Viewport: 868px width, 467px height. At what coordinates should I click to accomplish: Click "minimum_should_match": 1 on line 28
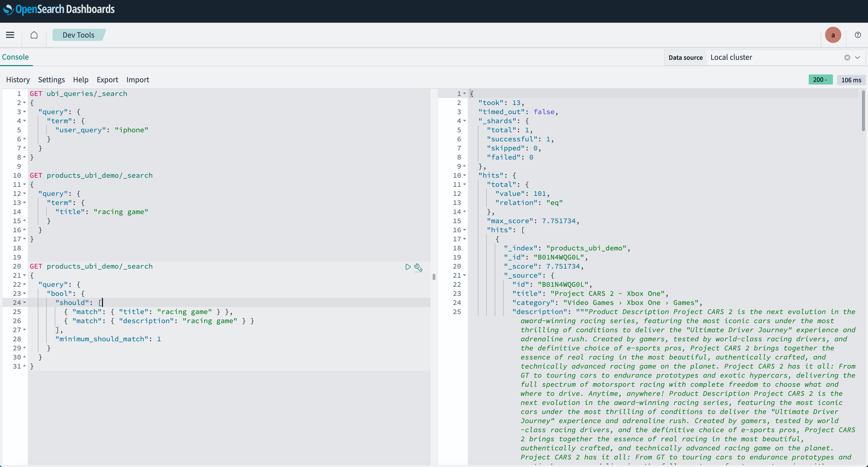pyautogui.click(x=108, y=339)
